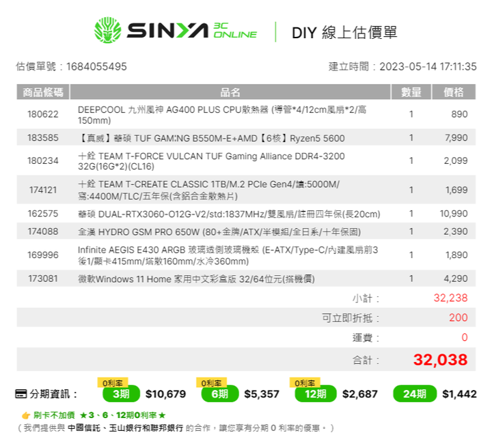492x448 pixels.
Task: Click the 0利率 tag above 6期
Action: tap(211, 383)
